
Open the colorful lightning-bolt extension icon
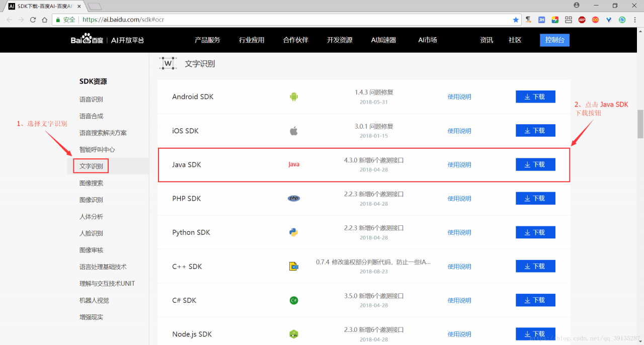point(555,20)
